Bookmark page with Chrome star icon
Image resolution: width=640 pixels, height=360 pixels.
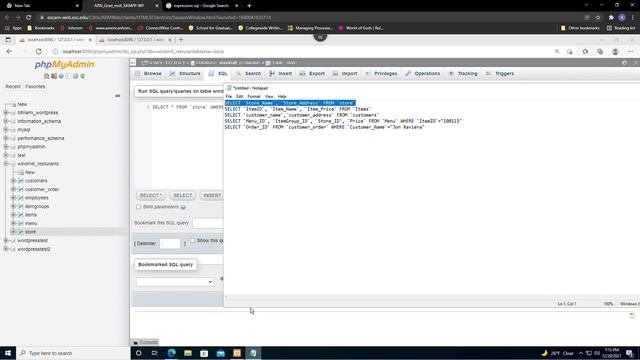tap(598, 18)
